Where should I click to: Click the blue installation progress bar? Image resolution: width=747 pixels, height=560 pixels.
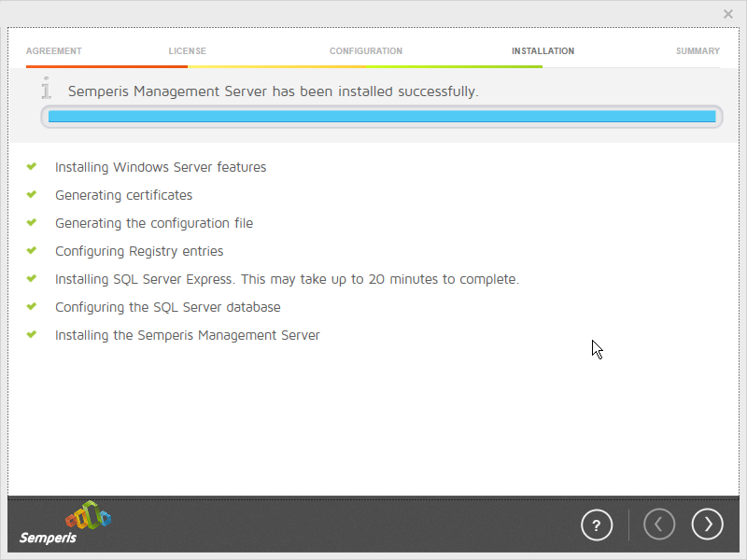tap(381, 117)
